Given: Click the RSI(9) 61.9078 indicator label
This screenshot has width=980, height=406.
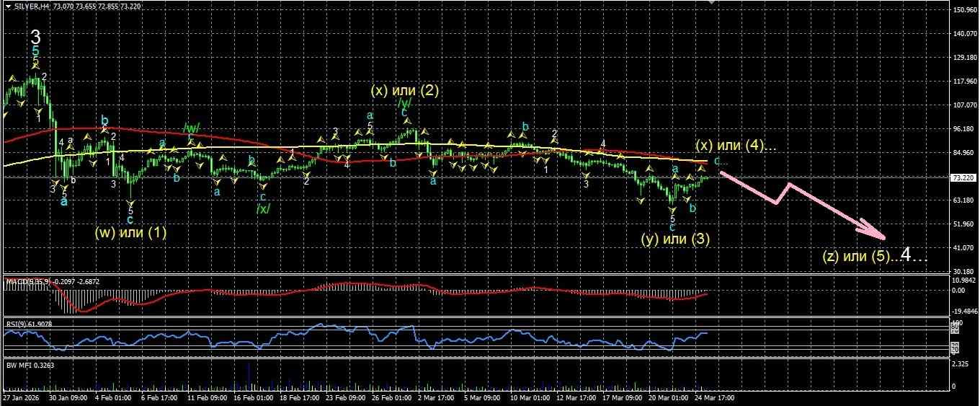Looking at the screenshot, I should [28, 323].
